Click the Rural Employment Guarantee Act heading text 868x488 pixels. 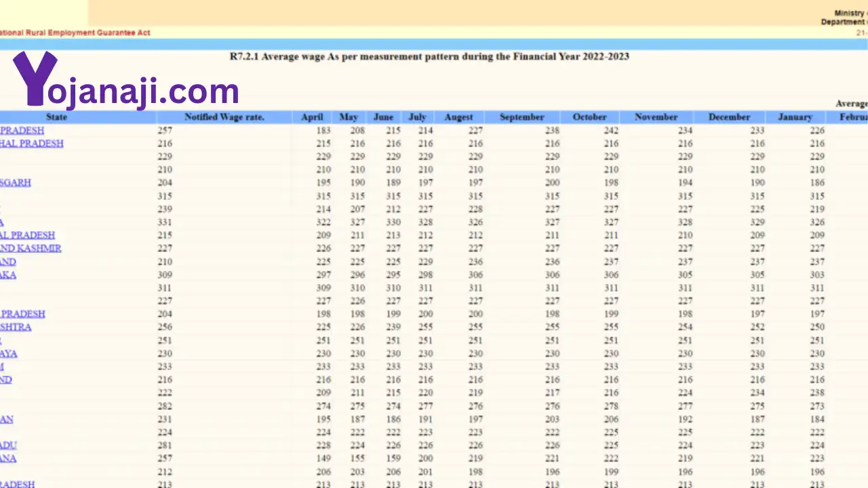tap(75, 33)
